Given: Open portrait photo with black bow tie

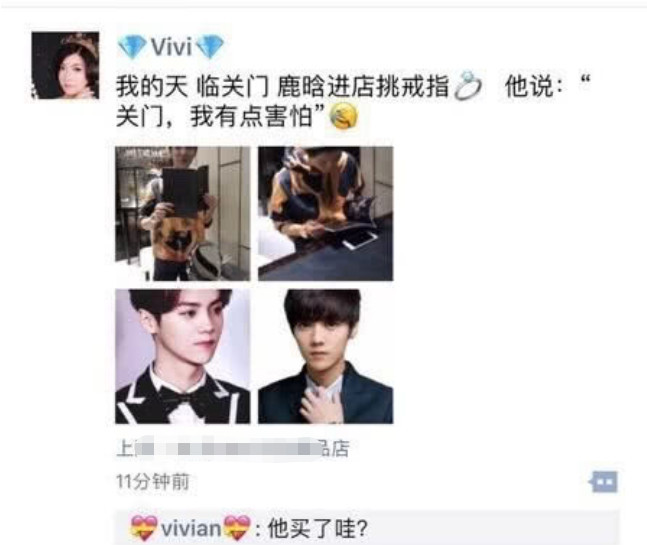Looking at the screenshot, I should pyautogui.click(x=183, y=356).
